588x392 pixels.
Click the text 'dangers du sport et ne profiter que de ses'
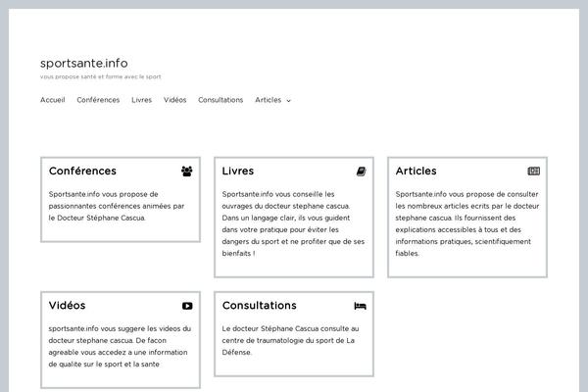293,242
